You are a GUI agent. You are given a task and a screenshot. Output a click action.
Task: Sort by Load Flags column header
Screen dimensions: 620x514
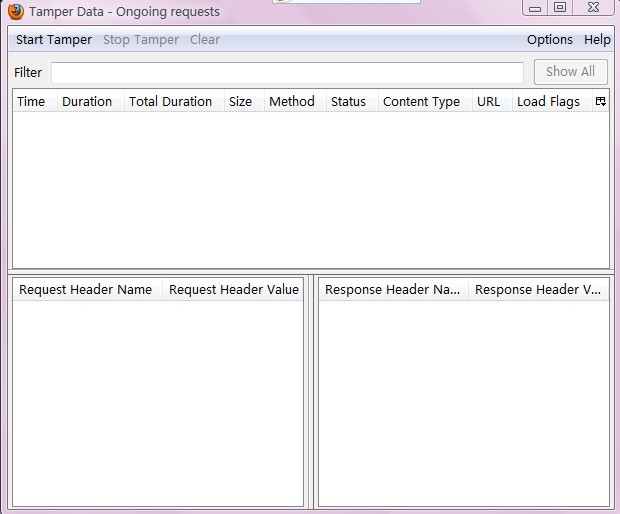coord(553,101)
